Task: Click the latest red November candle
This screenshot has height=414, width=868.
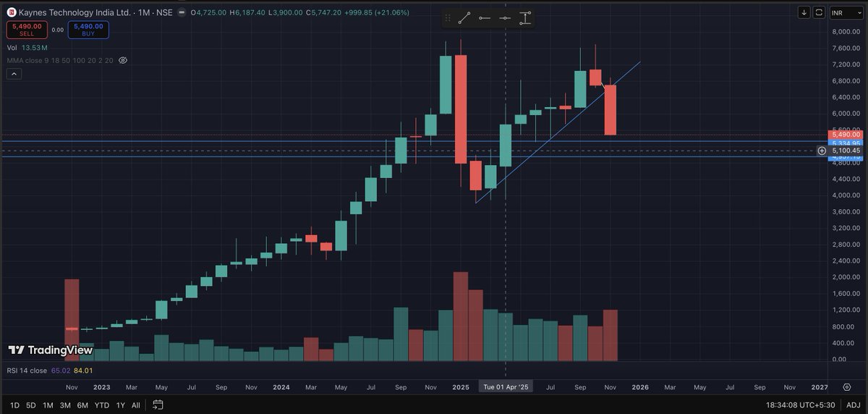Action: tap(610, 110)
